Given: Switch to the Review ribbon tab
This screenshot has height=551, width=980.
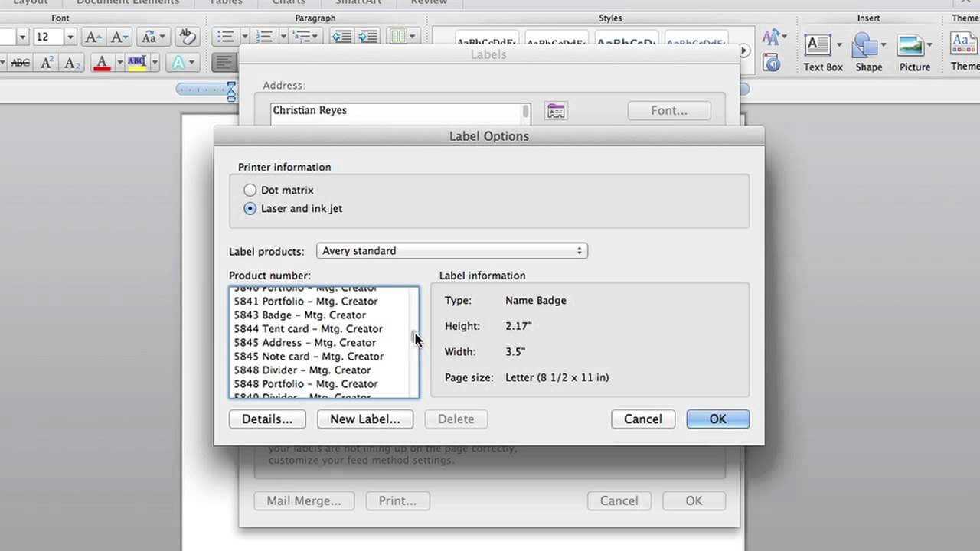Looking at the screenshot, I should 429,2.
